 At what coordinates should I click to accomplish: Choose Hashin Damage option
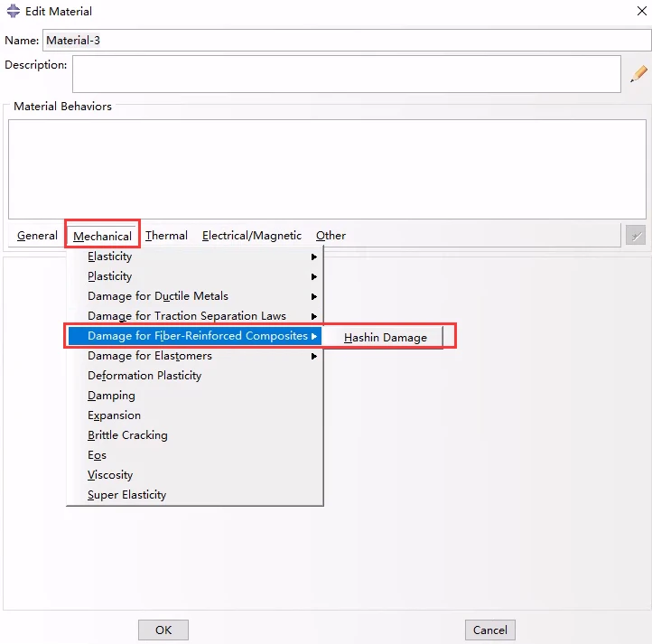[x=385, y=338]
